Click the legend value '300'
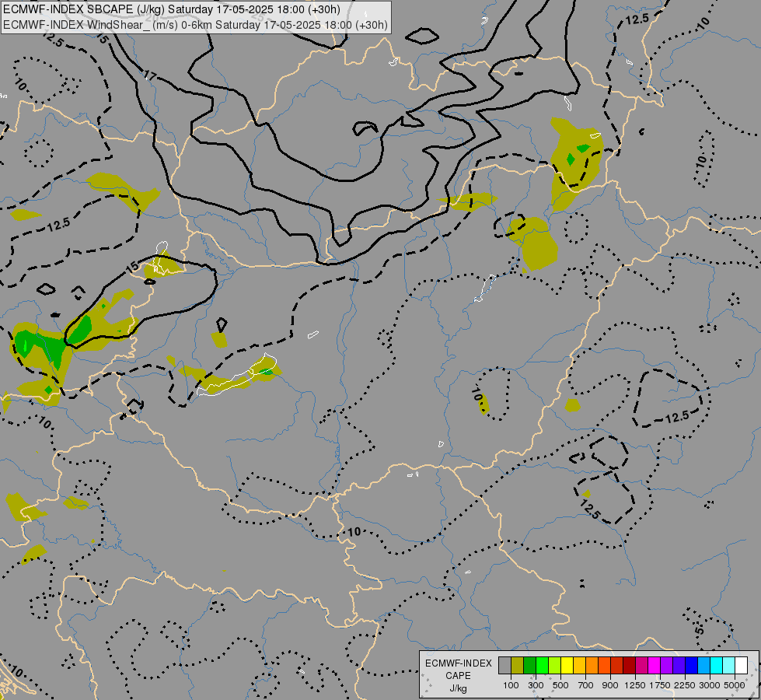Viewport: 761px width, 700px height. pos(536,685)
